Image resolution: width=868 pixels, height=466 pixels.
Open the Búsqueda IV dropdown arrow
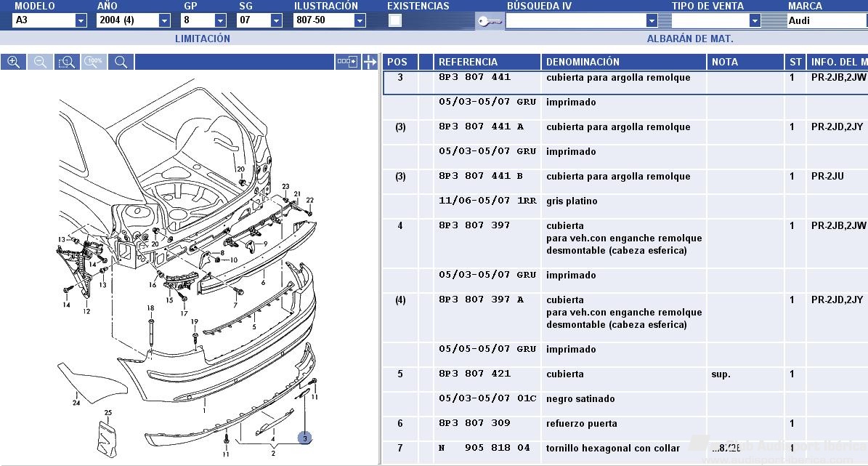[x=652, y=20]
